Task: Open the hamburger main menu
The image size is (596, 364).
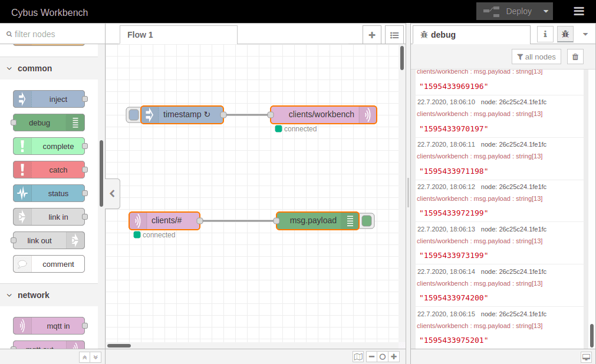Action: click(x=579, y=11)
